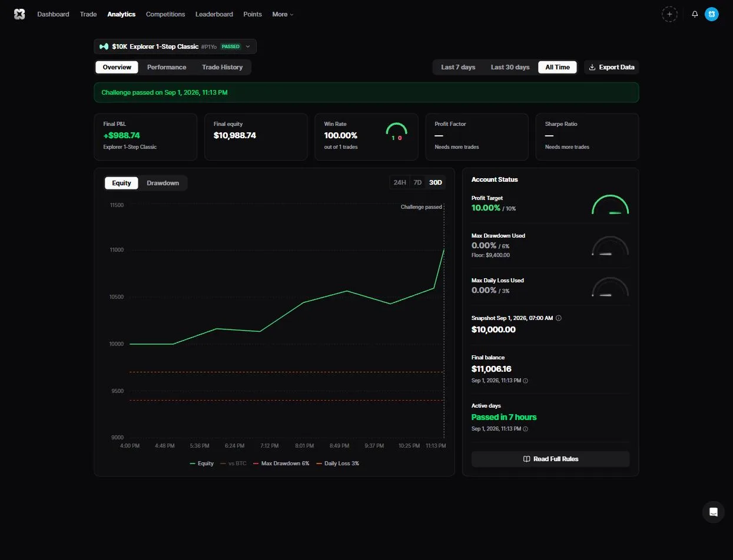
Task: Filter to Last 7 days
Action: pyautogui.click(x=458, y=67)
